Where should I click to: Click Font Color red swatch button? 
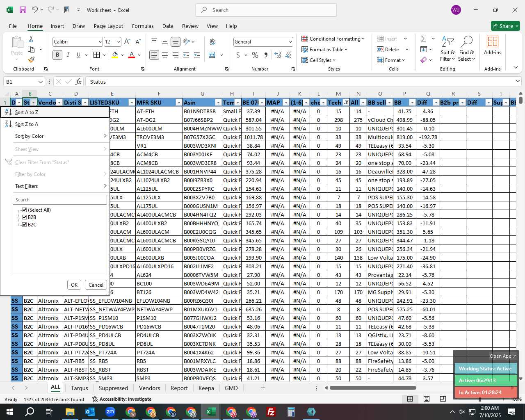pos(132,55)
